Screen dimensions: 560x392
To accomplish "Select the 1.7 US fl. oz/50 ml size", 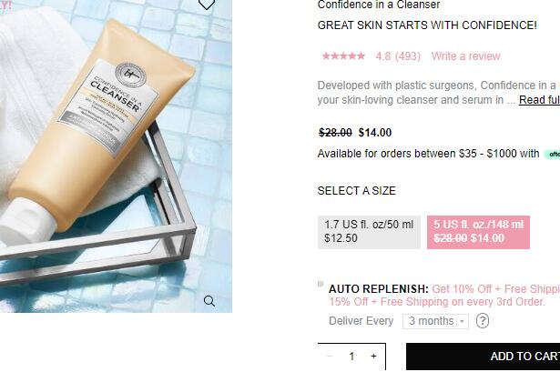I will (369, 232).
